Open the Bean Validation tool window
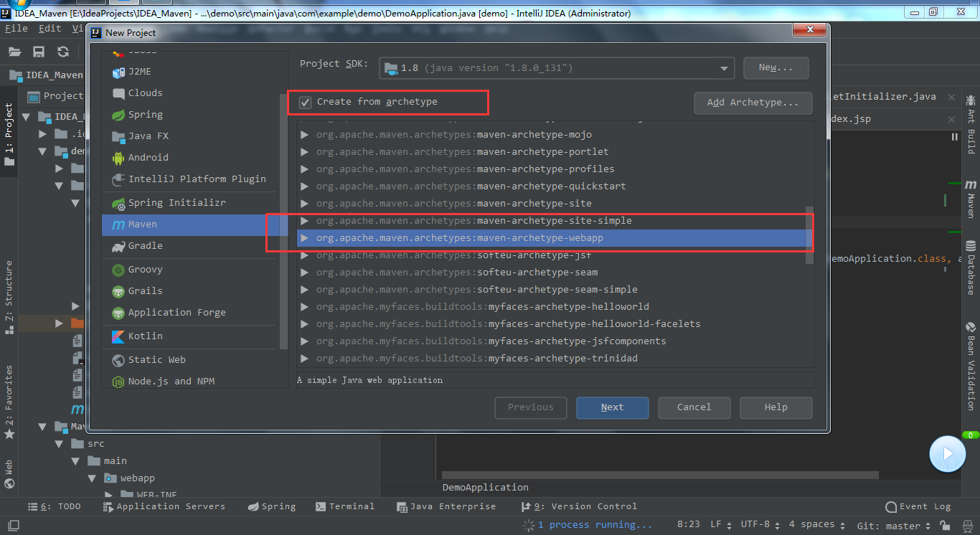This screenshot has width=980, height=535. (971, 366)
